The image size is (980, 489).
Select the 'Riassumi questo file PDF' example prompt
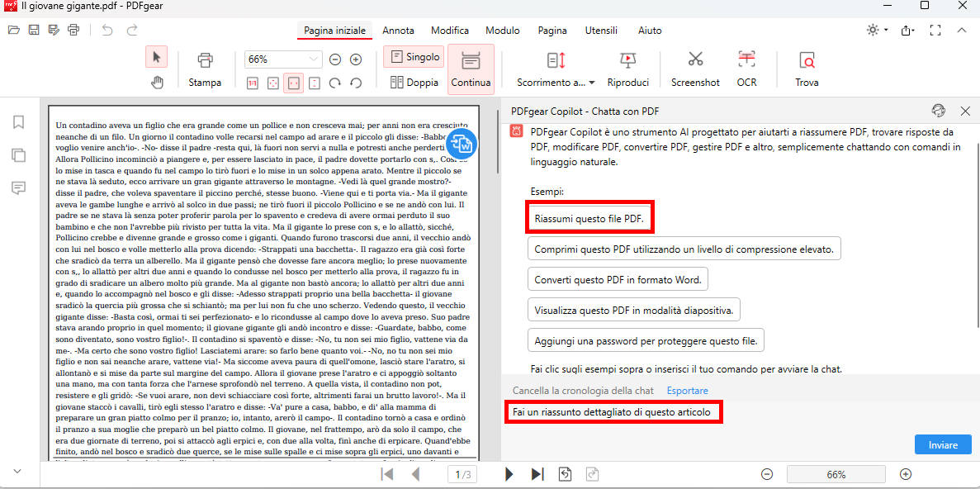click(x=589, y=216)
